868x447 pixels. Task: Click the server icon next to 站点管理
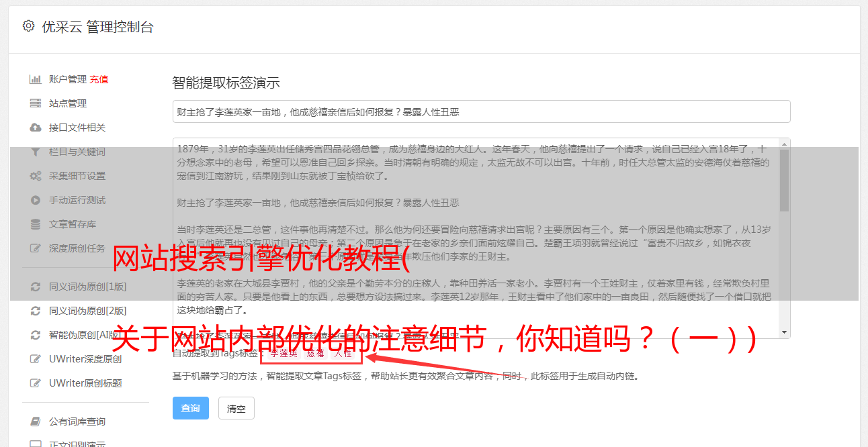36,103
